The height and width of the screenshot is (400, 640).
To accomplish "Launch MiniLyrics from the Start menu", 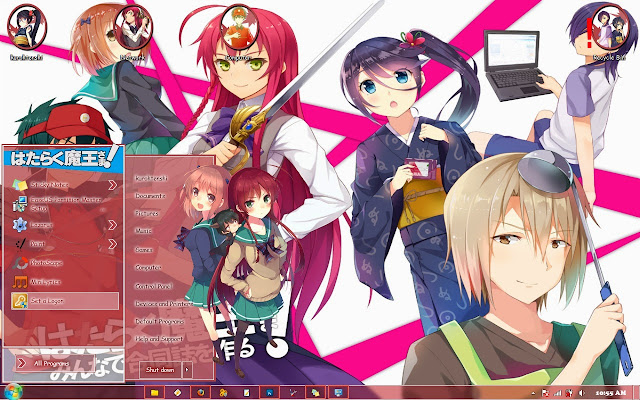I will click(65, 282).
